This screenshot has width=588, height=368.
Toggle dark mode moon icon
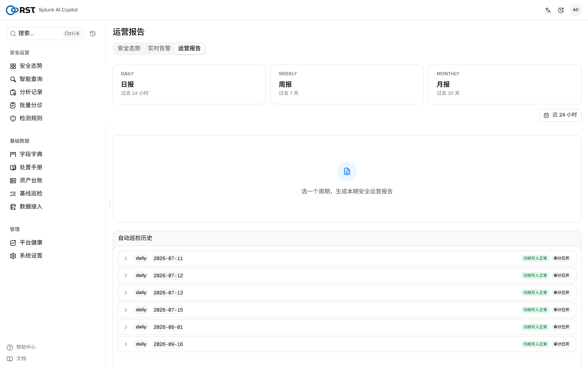click(561, 10)
